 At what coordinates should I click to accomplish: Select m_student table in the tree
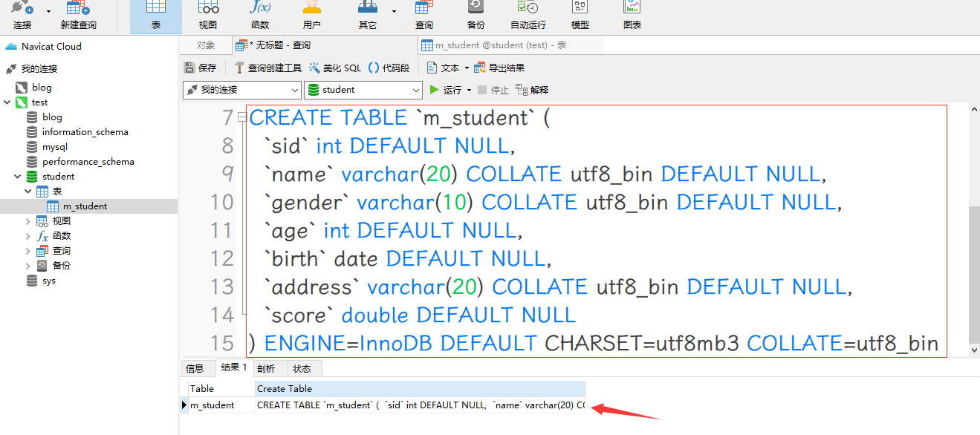(85, 206)
